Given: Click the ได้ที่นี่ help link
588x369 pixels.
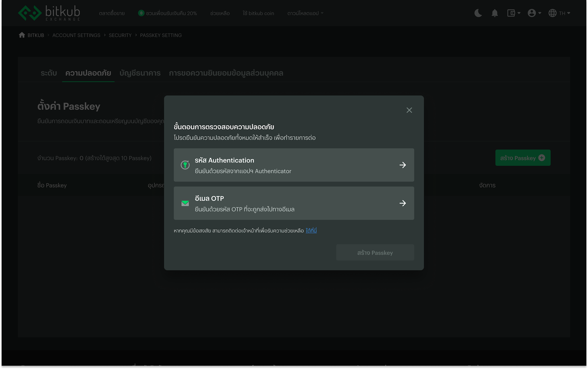Looking at the screenshot, I should click(x=311, y=230).
